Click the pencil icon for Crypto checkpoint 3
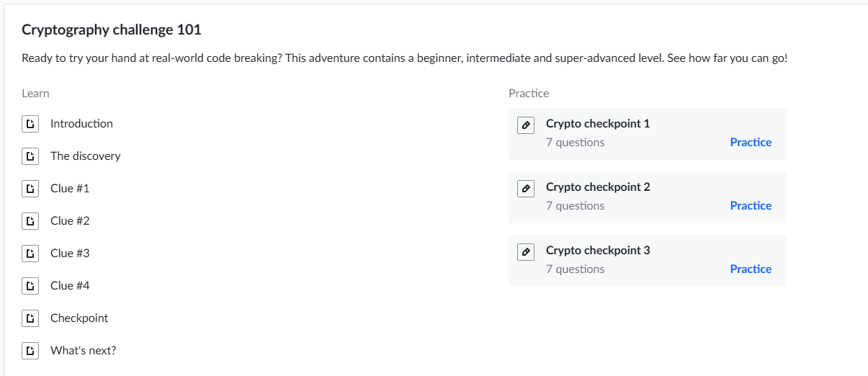Screen dimensions: 868x376 526,252
